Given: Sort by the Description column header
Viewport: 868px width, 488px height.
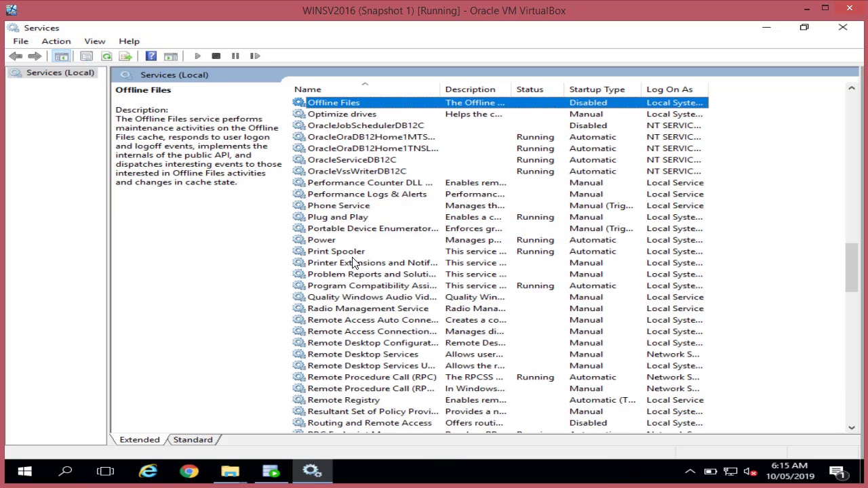Looking at the screenshot, I should pos(476,89).
